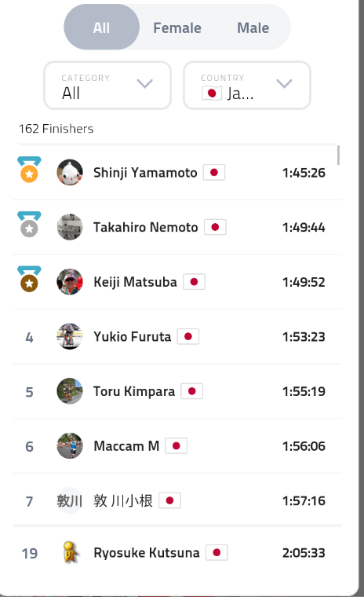Select the All gender filter

[x=101, y=27]
